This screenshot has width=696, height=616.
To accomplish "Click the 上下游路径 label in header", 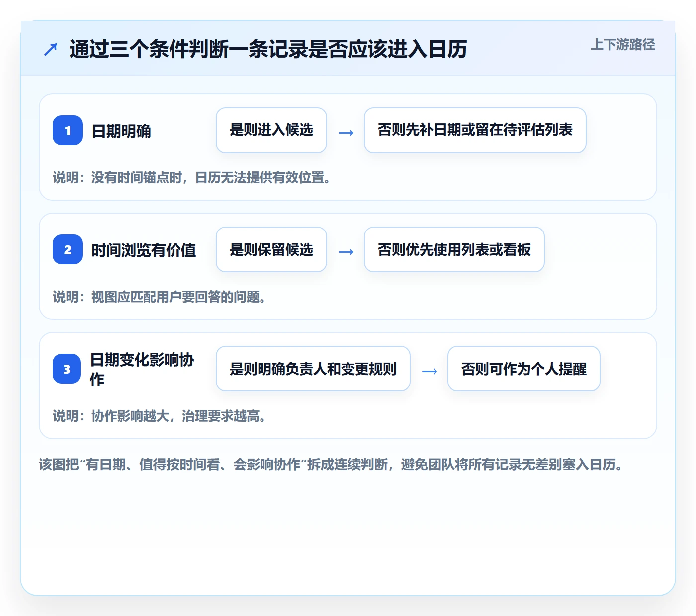I will click(622, 45).
